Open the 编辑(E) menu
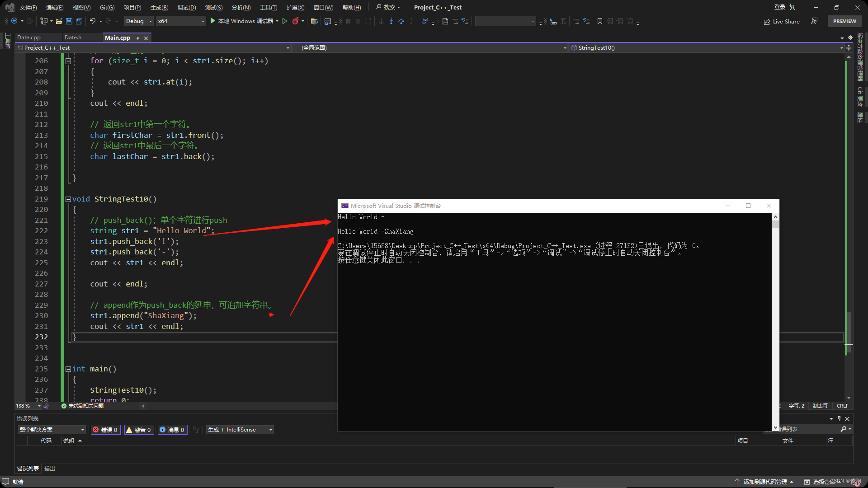Viewport: 868px width, 488px height. [55, 7]
